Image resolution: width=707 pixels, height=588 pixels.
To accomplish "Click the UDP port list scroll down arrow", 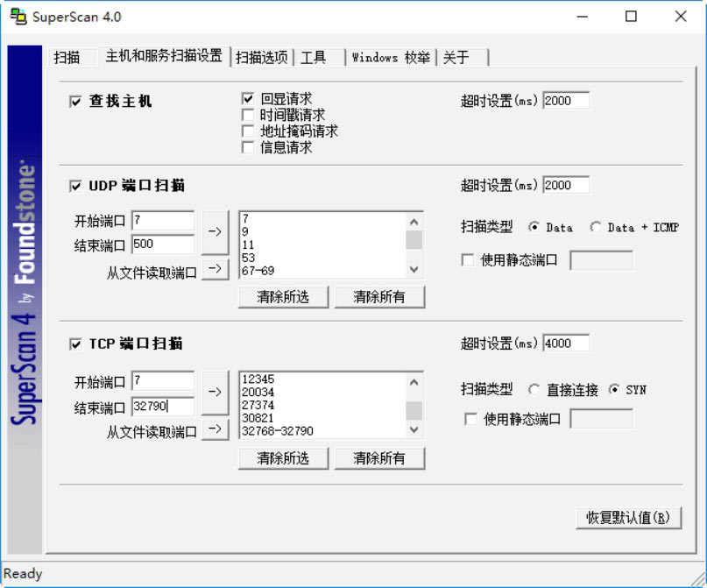I will pyautogui.click(x=414, y=269).
